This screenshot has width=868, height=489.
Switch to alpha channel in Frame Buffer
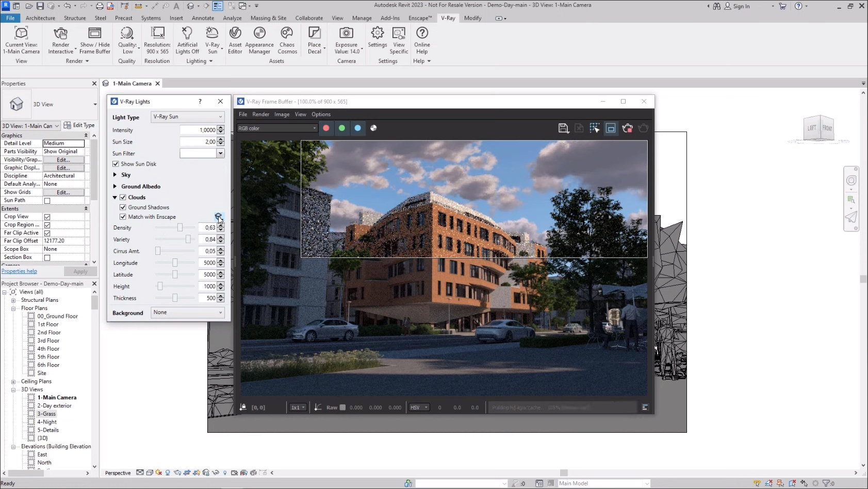(373, 128)
